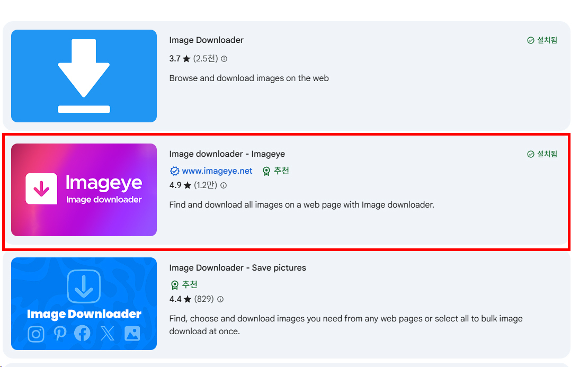
Task: Click the 설치됨 label on Imageye row
Action: pyautogui.click(x=547, y=154)
